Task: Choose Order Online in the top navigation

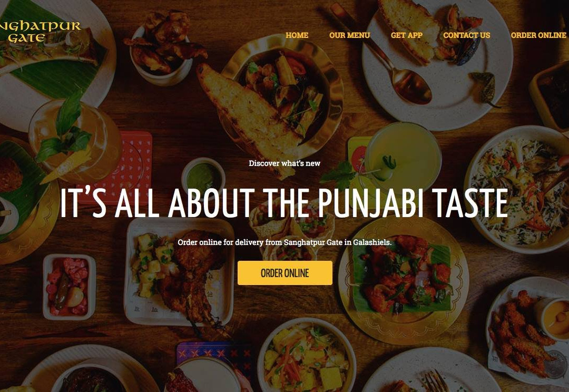Action: pyautogui.click(x=538, y=35)
